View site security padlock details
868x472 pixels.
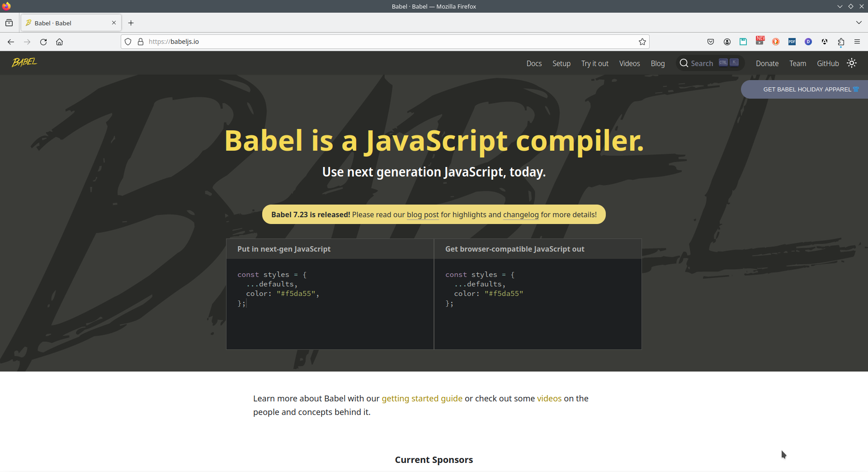pyautogui.click(x=141, y=42)
